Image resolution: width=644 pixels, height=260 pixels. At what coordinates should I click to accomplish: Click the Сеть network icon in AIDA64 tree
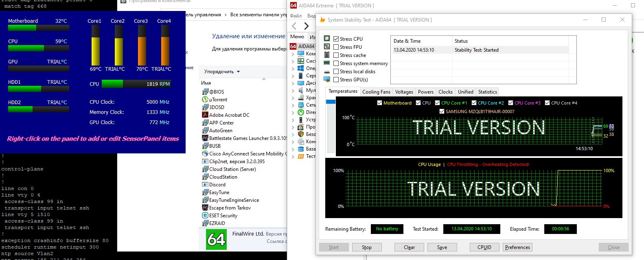(301, 105)
